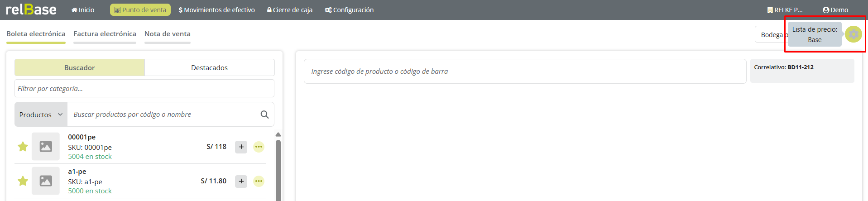Toggle favorite star for product a1-pe
Image resolution: width=868 pixels, height=201 pixels.
pyautogui.click(x=23, y=181)
